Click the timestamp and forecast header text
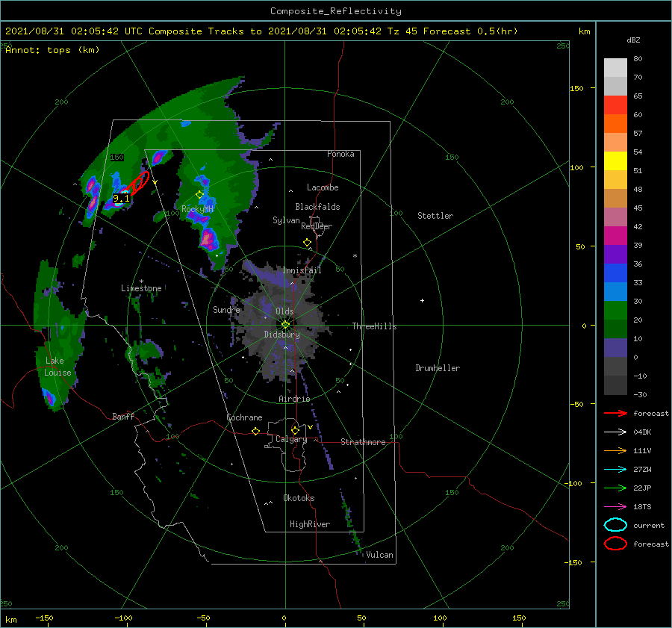Screen dimensions: 672x628 [261, 31]
